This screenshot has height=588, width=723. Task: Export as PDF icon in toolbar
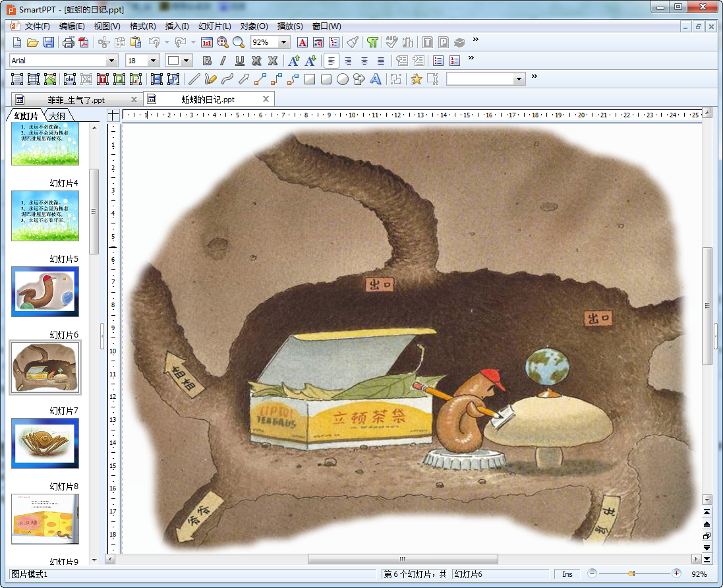point(84,42)
